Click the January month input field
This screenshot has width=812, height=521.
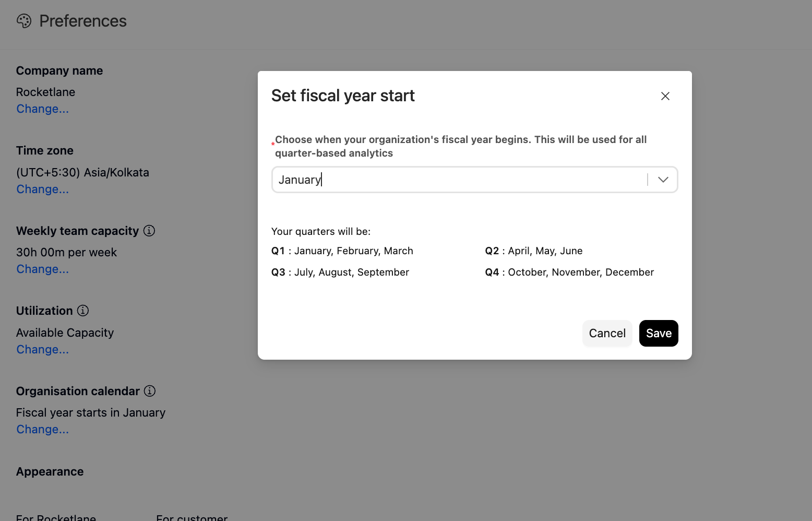tap(459, 180)
